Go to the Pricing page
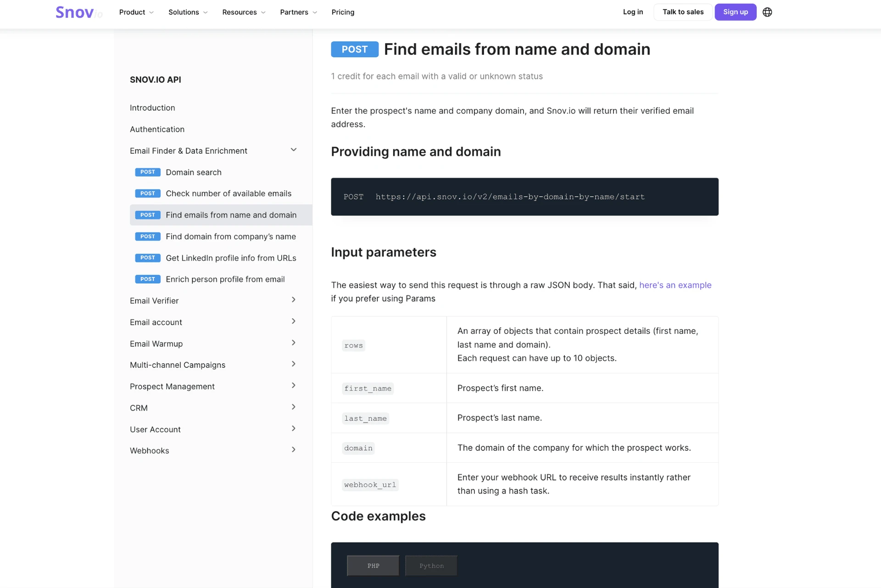881x588 pixels. pyautogui.click(x=343, y=12)
